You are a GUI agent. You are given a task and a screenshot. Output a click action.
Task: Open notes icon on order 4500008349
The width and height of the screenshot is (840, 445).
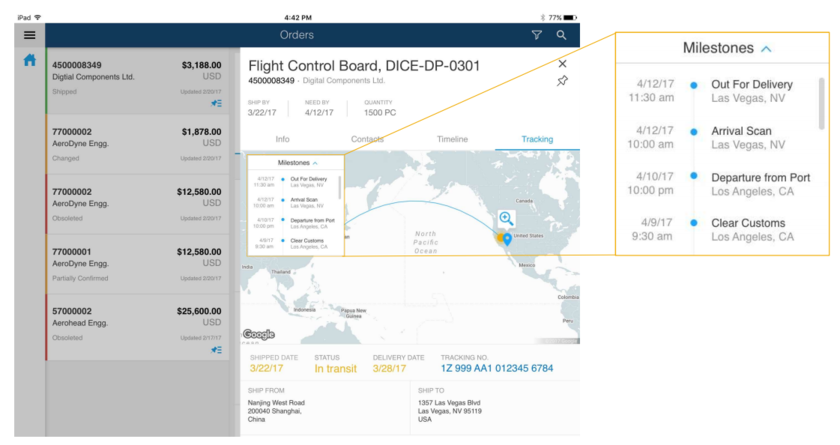[x=216, y=103]
